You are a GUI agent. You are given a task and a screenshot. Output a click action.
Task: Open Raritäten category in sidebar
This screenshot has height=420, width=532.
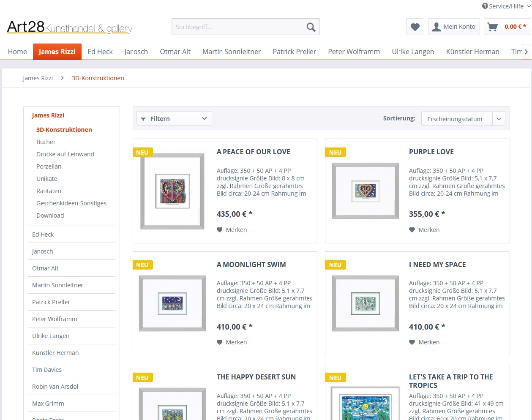(x=49, y=191)
